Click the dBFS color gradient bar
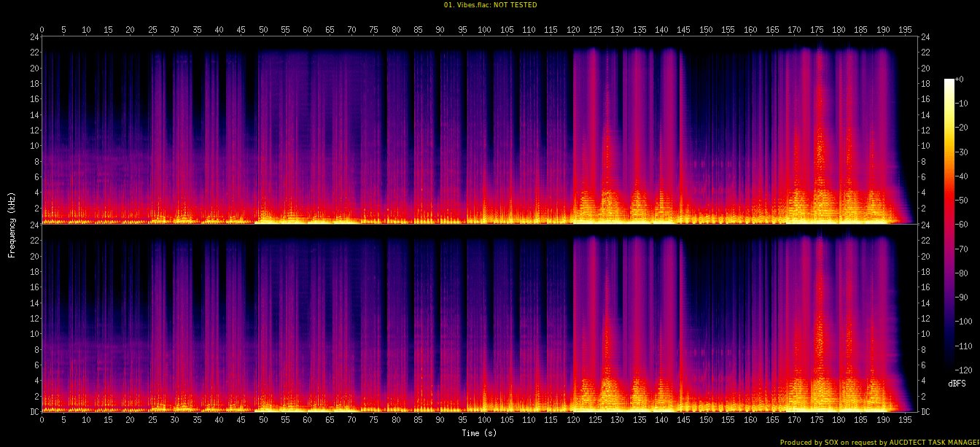This screenshot has width=980, height=447. pos(949,220)
